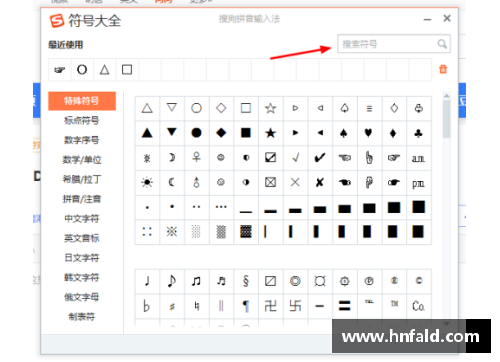Insert the solid black square symbol
500x362 pixels.
(x=246, y=133)
